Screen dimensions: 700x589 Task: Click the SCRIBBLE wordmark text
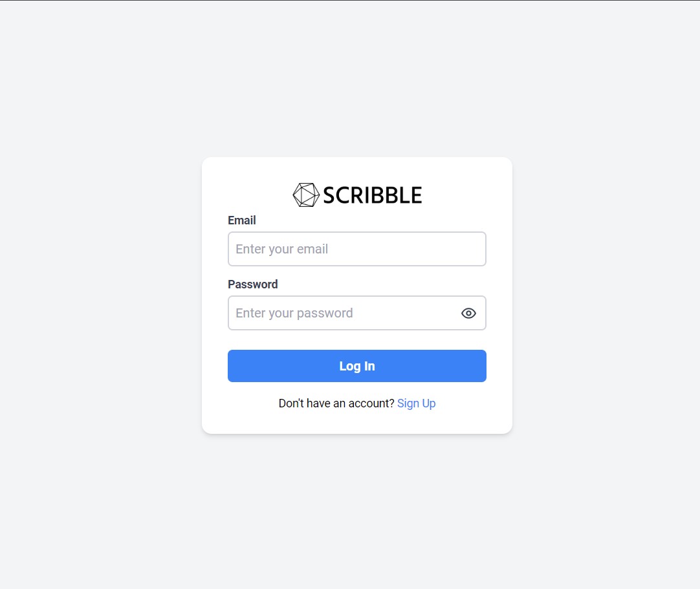[x=371, y=194]
